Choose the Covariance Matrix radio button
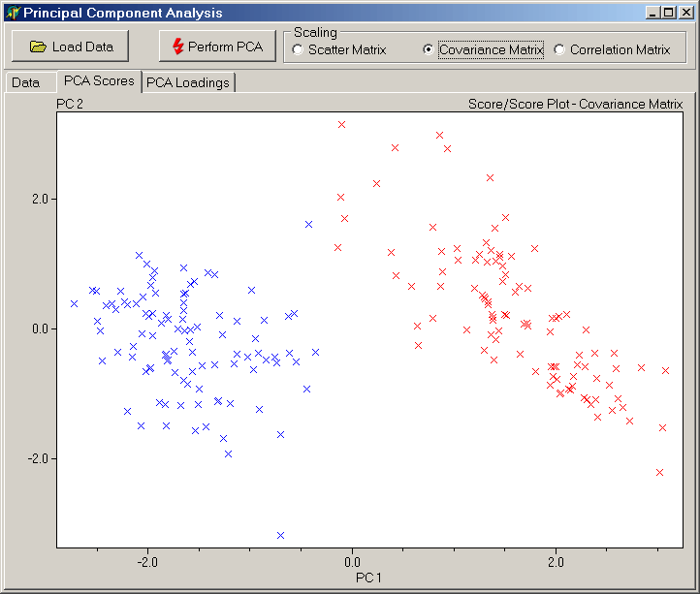 (x=429, y=49)
